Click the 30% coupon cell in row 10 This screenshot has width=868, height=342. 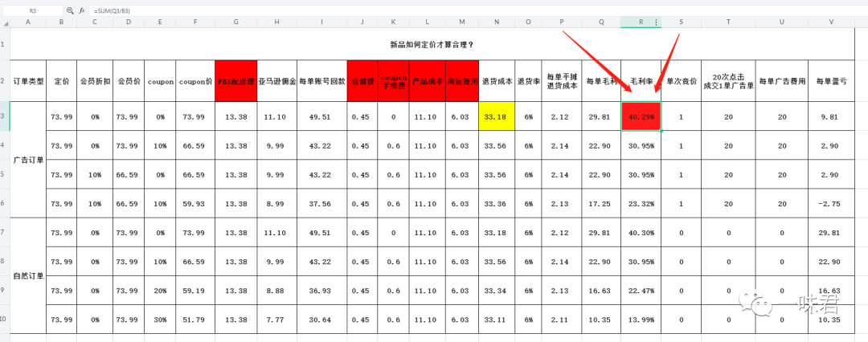tap(160, 320)
